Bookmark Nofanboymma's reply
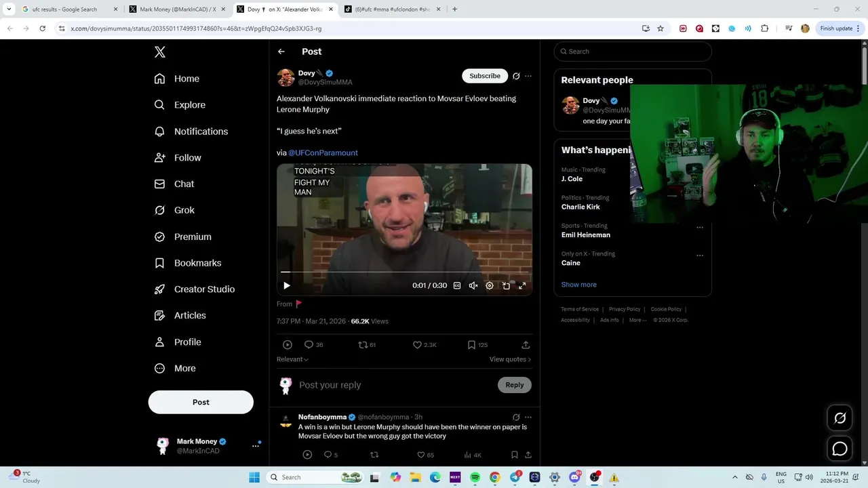Screen dimensions: 868x488 tap(514, 455)
